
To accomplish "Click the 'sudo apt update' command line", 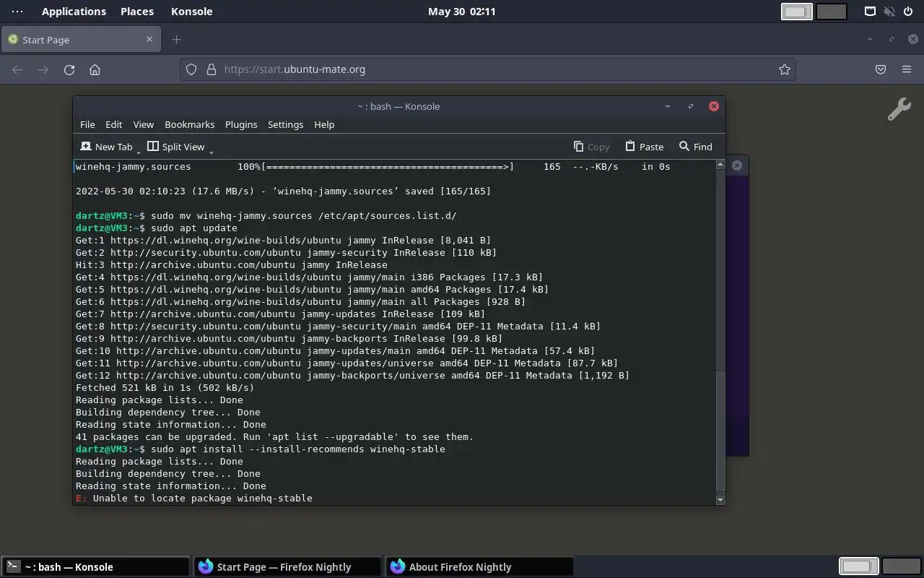I will tap(157, 228).
